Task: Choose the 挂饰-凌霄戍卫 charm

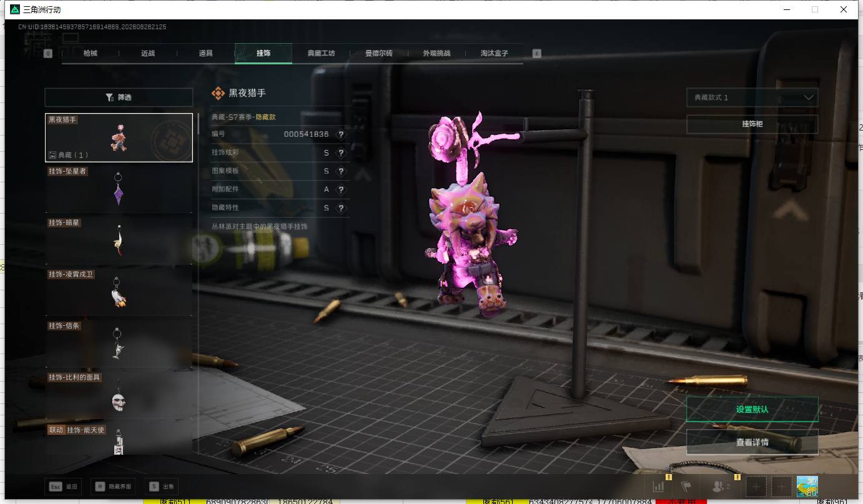Action: point(119,292)
